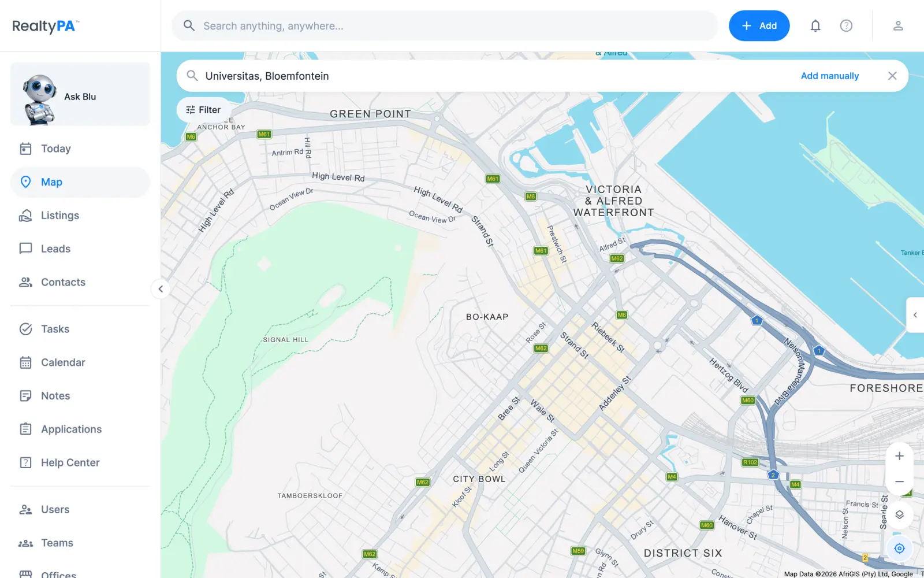Click the search magnifier in map search
924x578 pixels.
(192, 76)
